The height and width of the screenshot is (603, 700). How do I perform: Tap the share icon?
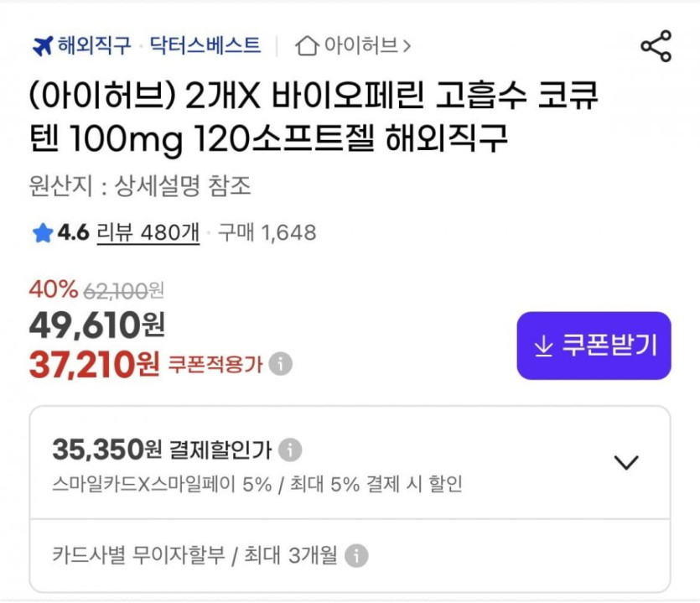point(656,46)
